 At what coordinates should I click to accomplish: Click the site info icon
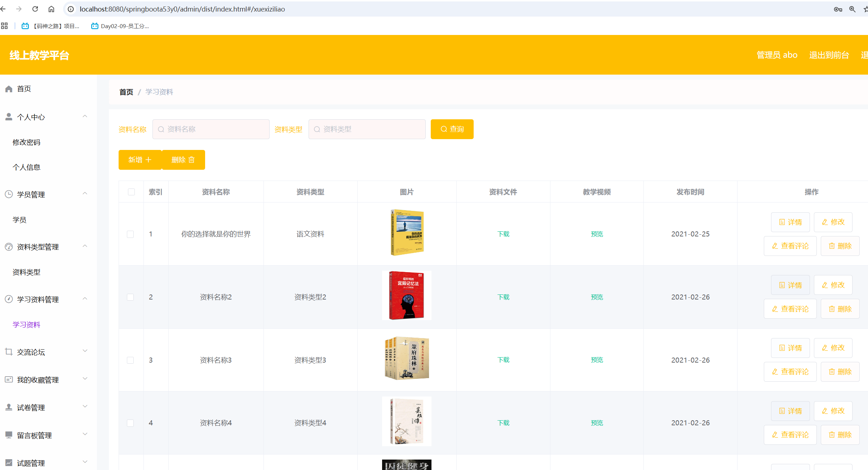click(71, 9)
